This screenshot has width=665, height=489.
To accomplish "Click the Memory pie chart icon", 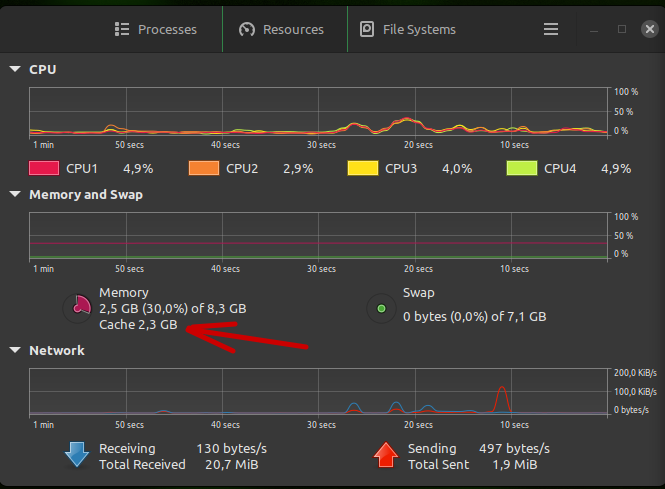I will pyautogui.click(x=78, y=308).
